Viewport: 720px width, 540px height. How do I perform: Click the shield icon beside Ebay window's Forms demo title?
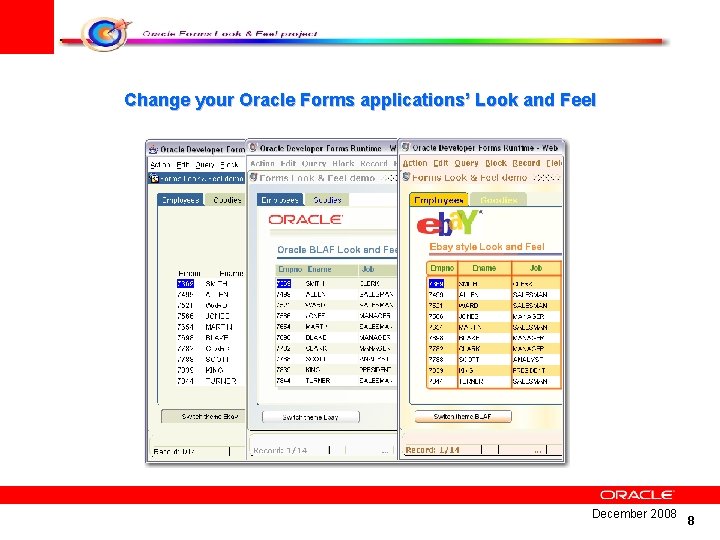(x=406, y=177)
